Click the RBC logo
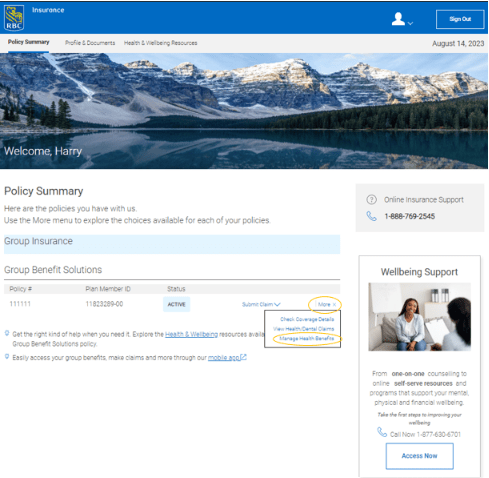Viewport: 489px width, 478px height. coord(14,18)
